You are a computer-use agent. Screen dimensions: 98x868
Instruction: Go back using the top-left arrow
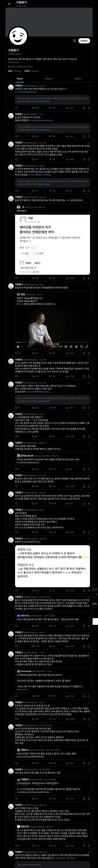click(x=9, y=4)
